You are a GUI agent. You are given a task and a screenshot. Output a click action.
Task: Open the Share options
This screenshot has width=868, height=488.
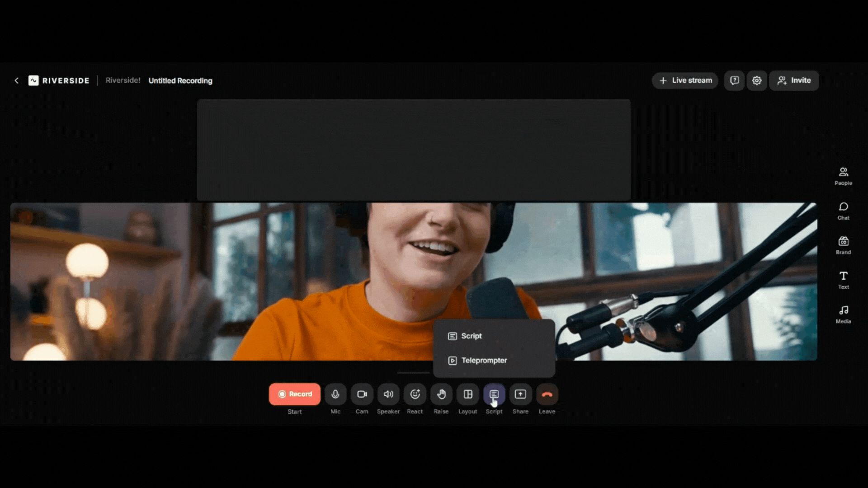click(520, 394)
